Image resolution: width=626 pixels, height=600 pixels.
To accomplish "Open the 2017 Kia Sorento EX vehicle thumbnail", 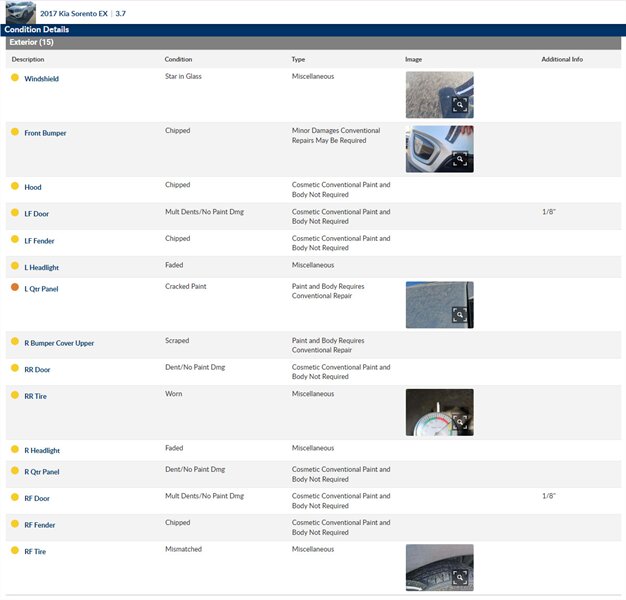I will coord(19,12).
